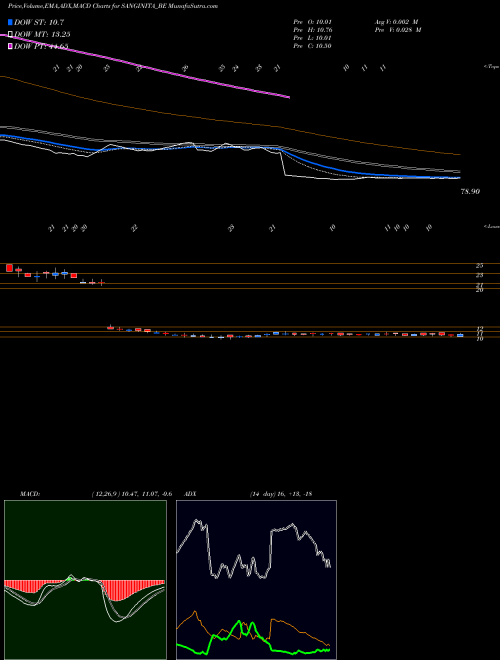Click the 'Pre L: 10.01' low value
Screen dimensions: 500x660
pos(312,38)
